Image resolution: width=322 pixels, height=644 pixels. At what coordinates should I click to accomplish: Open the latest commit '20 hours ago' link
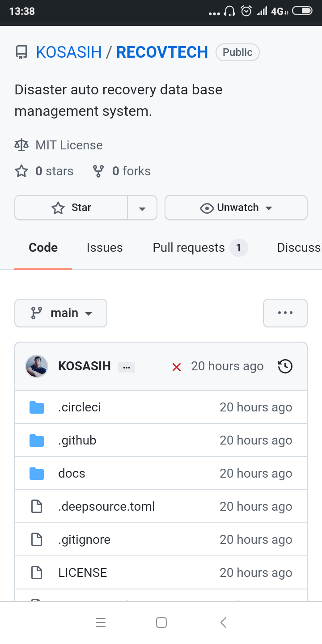(227, 366)
